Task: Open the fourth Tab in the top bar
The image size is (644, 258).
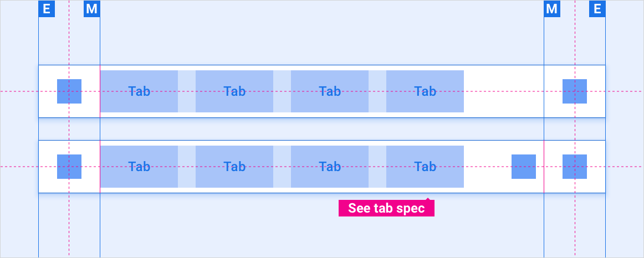Action: 425,91
